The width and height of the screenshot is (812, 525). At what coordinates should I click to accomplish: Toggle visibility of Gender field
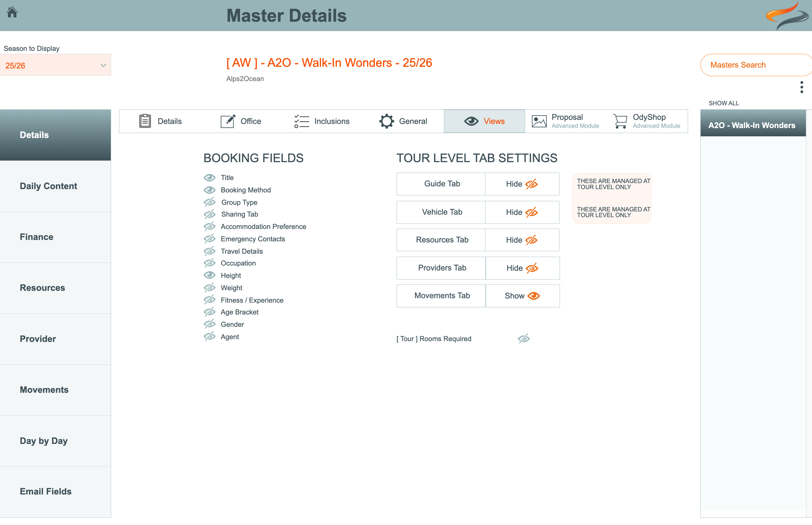[x=210, y=324]
